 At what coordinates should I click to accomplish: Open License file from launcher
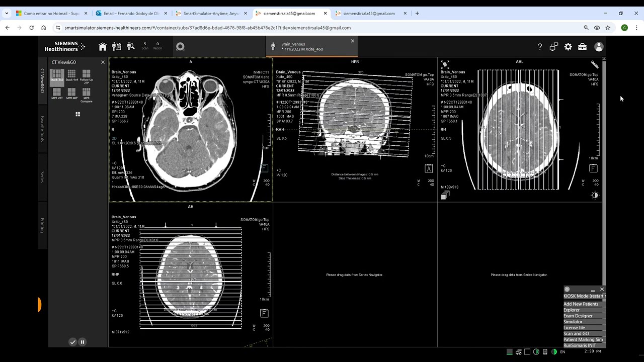click(584, 328)
